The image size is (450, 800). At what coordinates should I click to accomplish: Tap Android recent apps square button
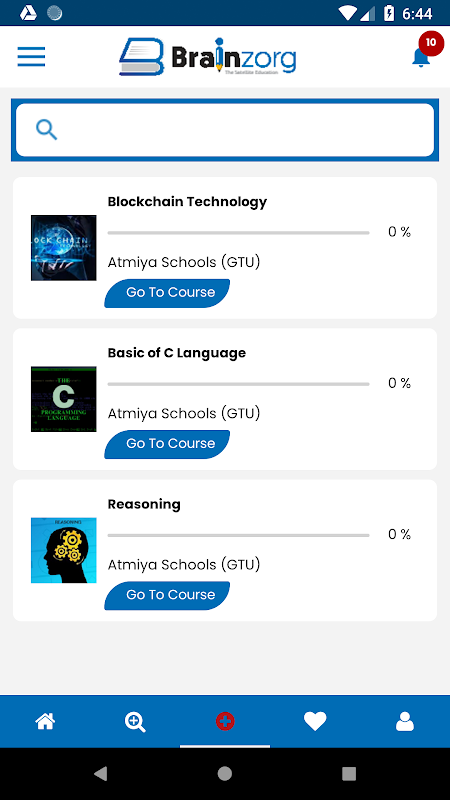pos(349,774)
